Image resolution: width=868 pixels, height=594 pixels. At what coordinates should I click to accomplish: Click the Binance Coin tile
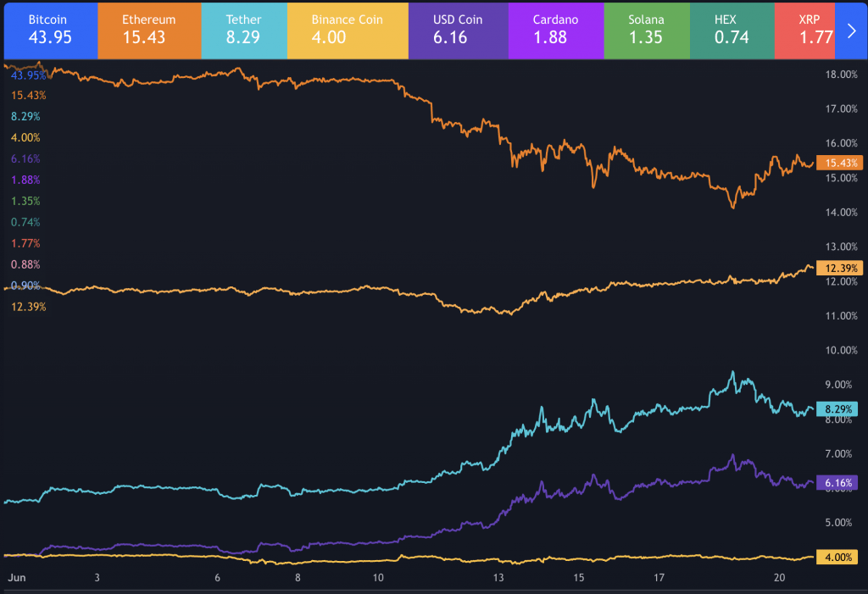click(x=347, y=30)
